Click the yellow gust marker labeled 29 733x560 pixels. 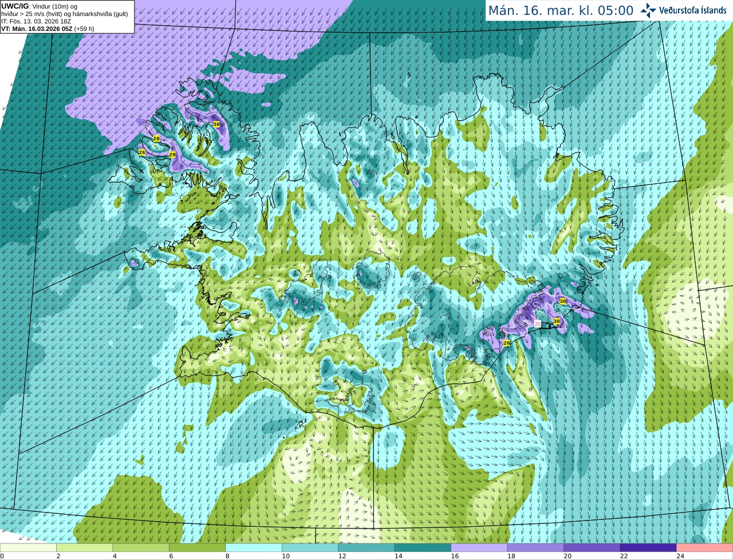click(172, 155)
